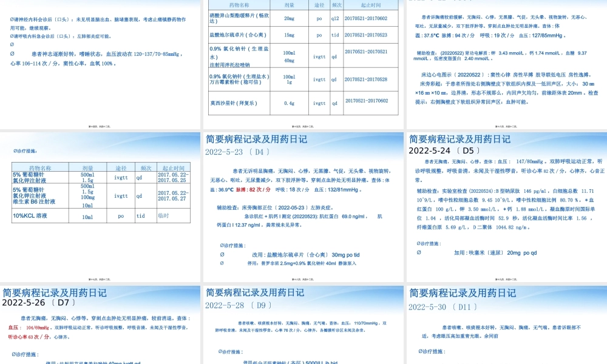Open the slide dated 2022-5-24 (D5)
The image size is (607, 364).
click(507, 207)
